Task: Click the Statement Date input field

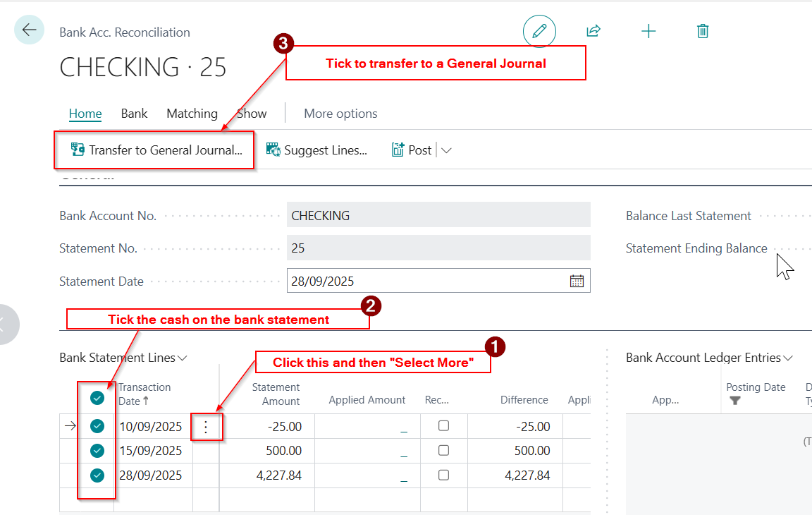Action: coord(423,281)
